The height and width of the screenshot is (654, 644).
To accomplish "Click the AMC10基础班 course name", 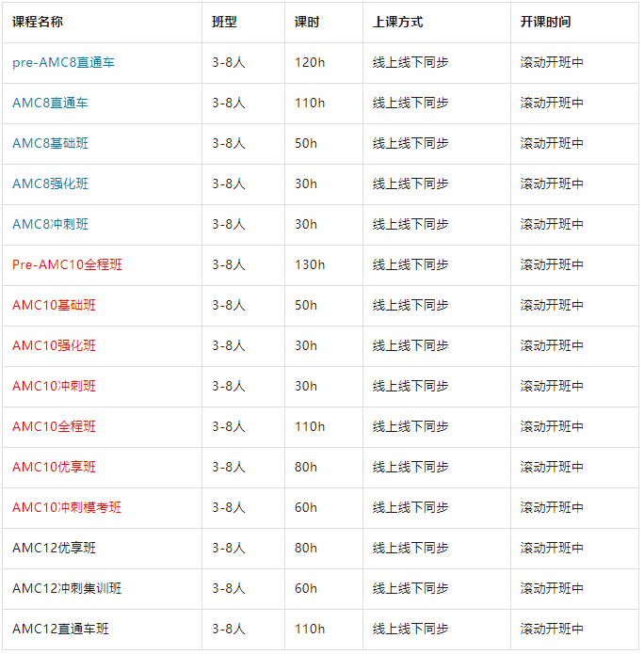I will coord(54,305).
